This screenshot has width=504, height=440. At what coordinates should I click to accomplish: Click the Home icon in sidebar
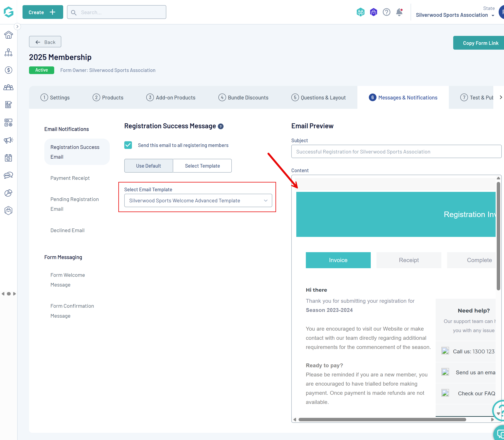(8, 35)
